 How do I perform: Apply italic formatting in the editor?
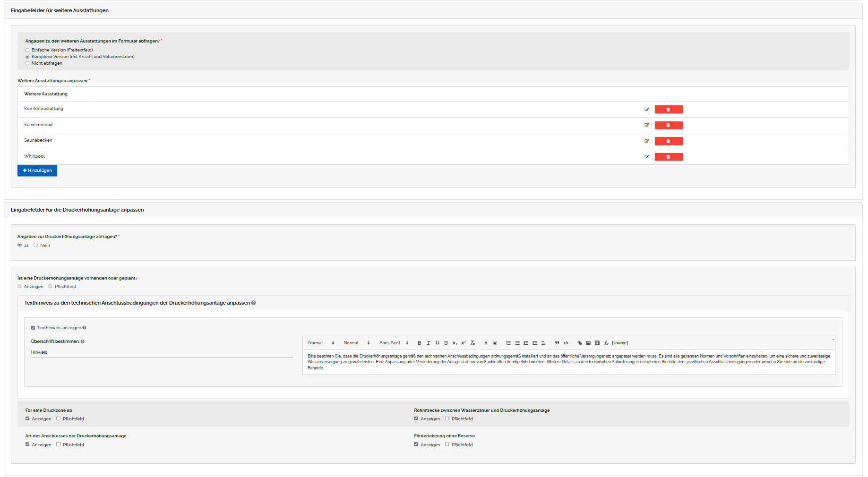(x=428, y=343)
